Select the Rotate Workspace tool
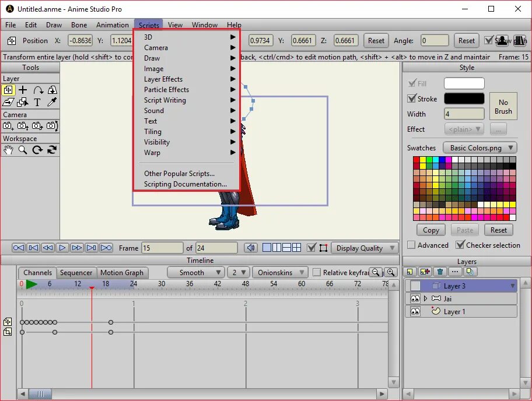Viewport: 532px width, 401px height. [x=38, y=150]
